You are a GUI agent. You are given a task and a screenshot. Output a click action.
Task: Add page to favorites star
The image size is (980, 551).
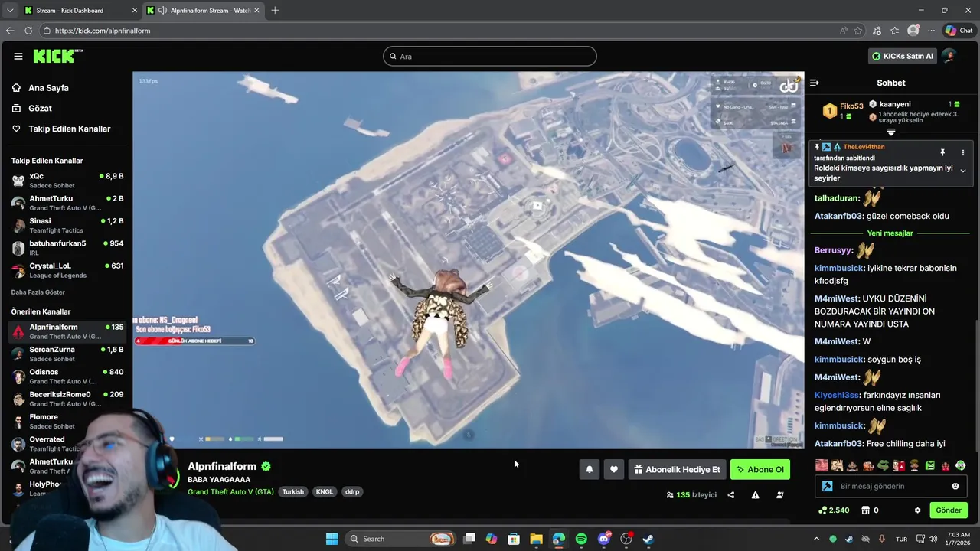pyautogui.click(x=858, y=31)
